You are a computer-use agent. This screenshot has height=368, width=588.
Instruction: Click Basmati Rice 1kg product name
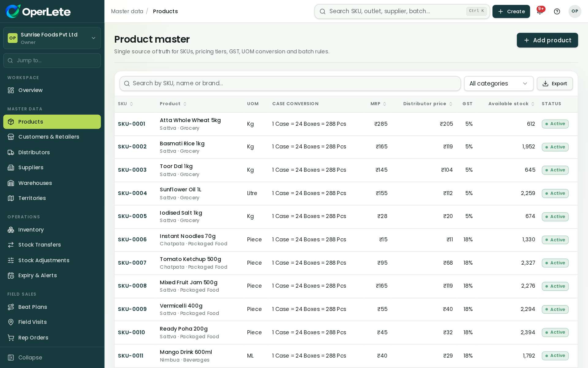click(182, 144)
